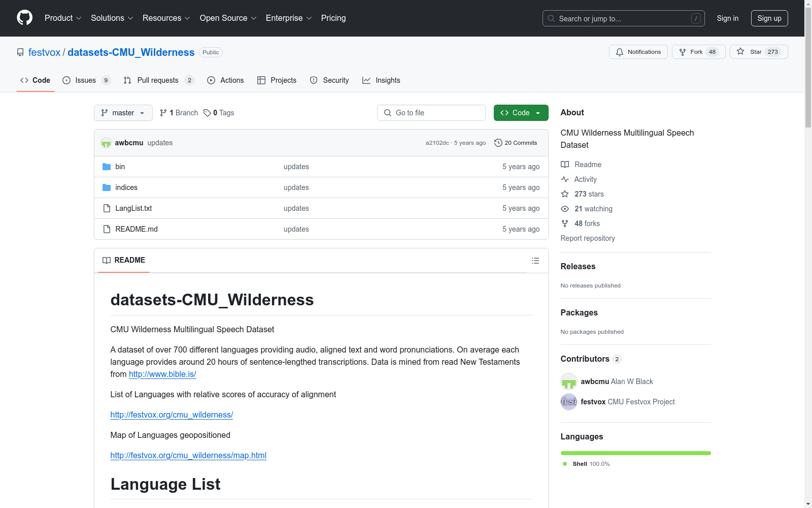812x508 pixels.
Task: View the 273 stars stargazers link
Action: click(583, 194)
